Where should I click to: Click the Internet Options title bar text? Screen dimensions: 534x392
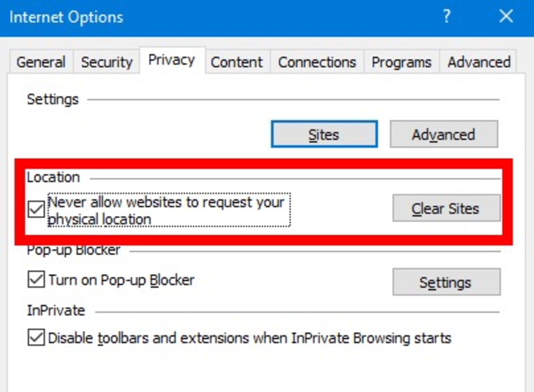tap(66, 17)
